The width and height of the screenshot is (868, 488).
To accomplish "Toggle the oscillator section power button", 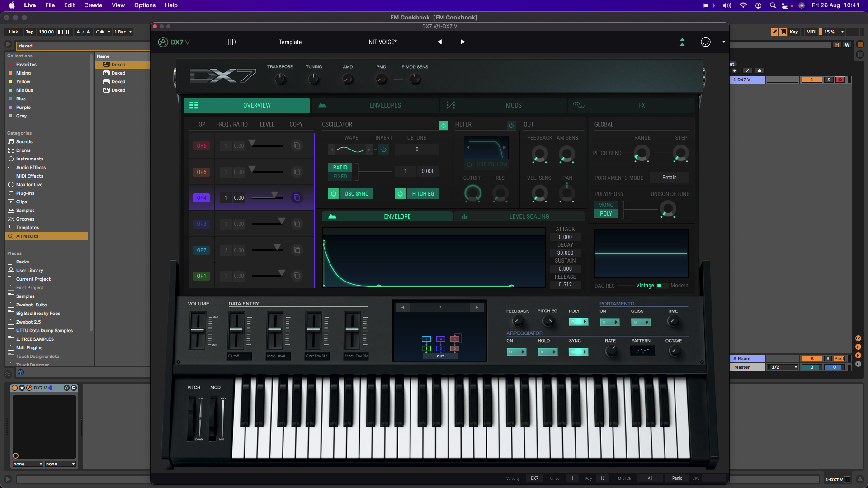I will point(443,125).
